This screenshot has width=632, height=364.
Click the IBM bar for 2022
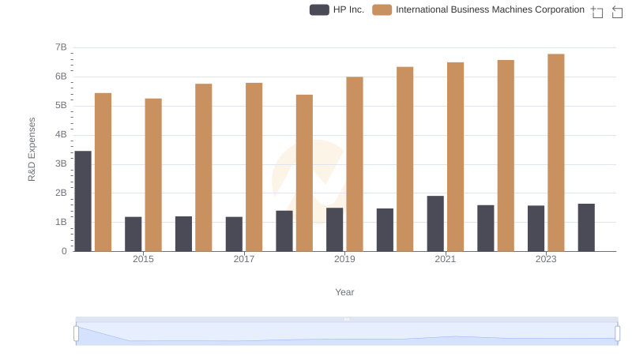click(506, 156)
